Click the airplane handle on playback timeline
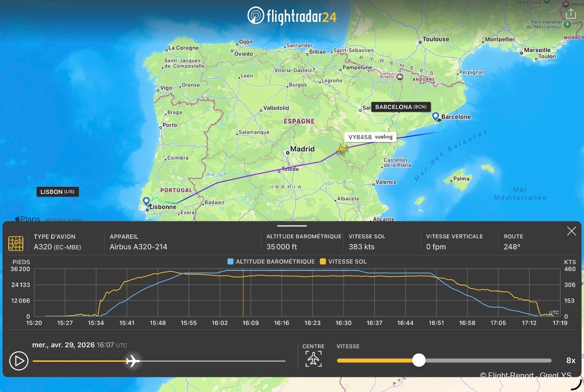This screenshot has height=392, width=584. click(x=132, y=361)
